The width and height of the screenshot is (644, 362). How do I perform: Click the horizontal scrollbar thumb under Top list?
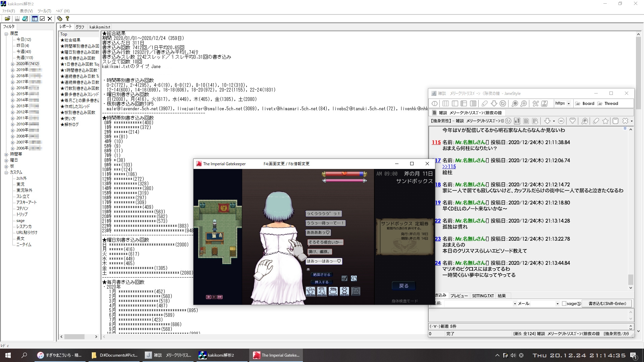click(74, 337)
